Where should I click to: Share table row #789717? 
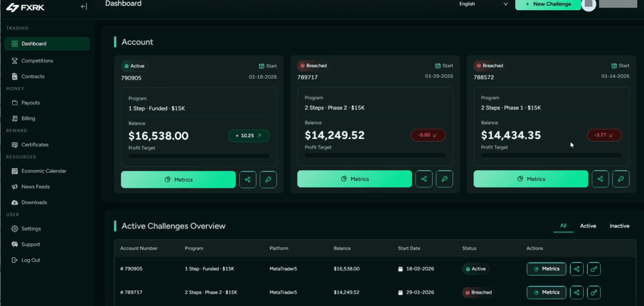pos(576,293)
